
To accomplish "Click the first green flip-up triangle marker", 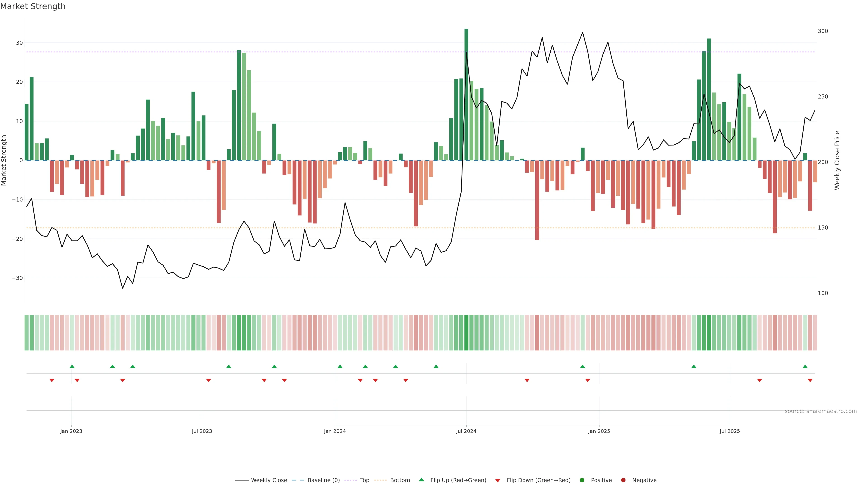I will click(x=72, y=366).
